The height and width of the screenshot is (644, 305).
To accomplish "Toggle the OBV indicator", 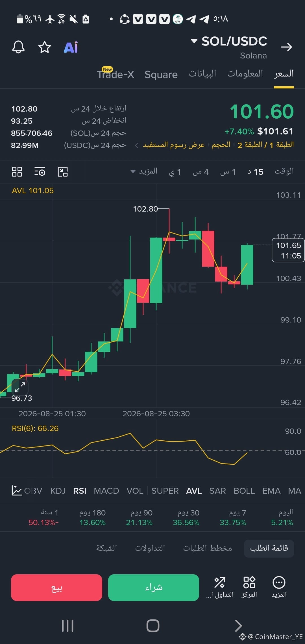I will 33,491.
